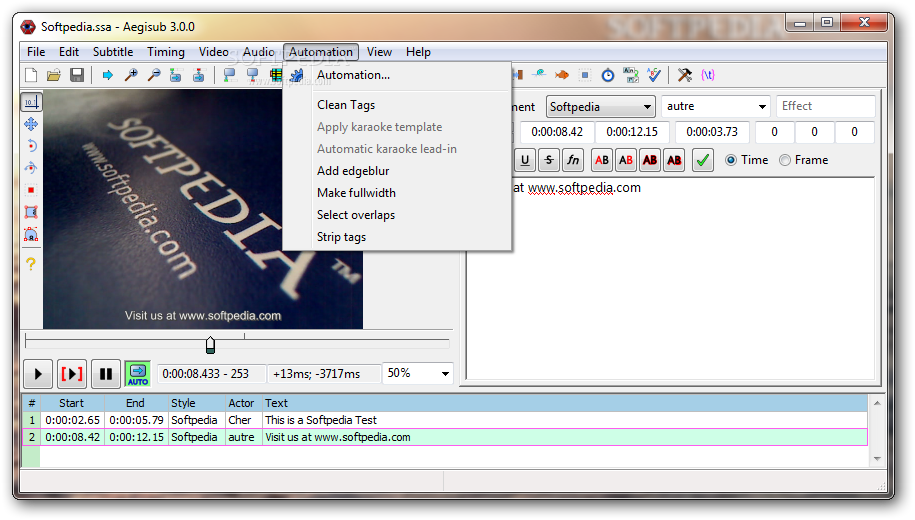Viewport: 915px width, 520px height.
Task: Click Jump video to start icon
Action: [x=176, y=75]
